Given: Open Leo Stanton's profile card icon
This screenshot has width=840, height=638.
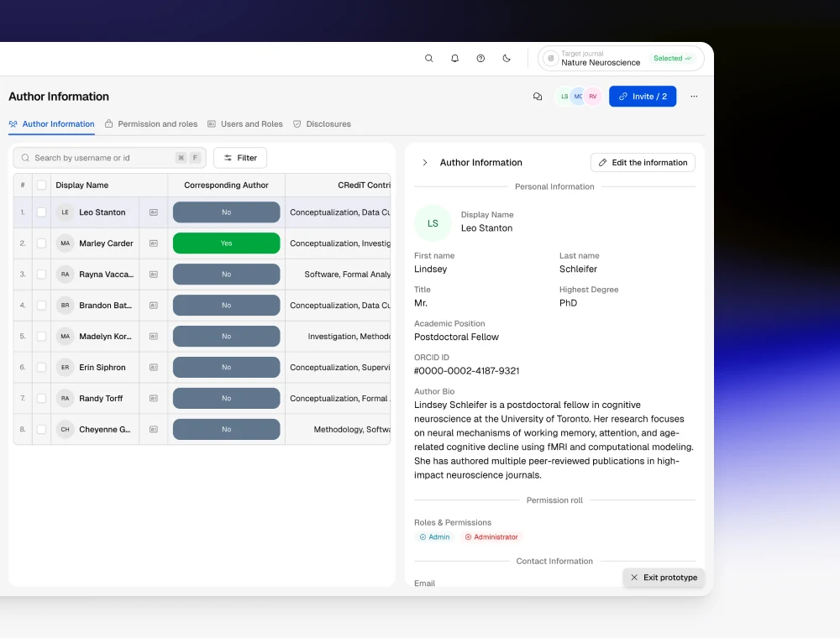Looking at the screenshot, I should pyautogui.click(x=154, y=212).
